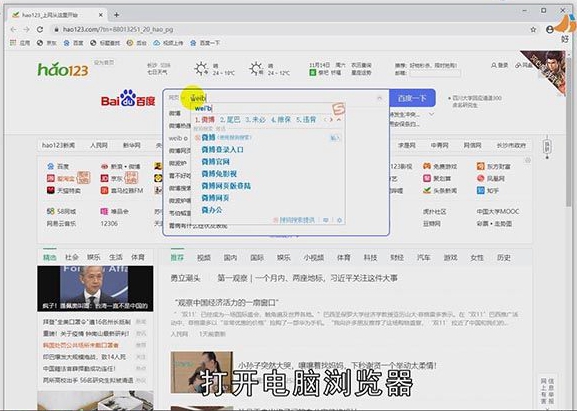Open the 新浪·微博 site link
The height and width of the screenshot is (411, 577).
pos(121,167)
